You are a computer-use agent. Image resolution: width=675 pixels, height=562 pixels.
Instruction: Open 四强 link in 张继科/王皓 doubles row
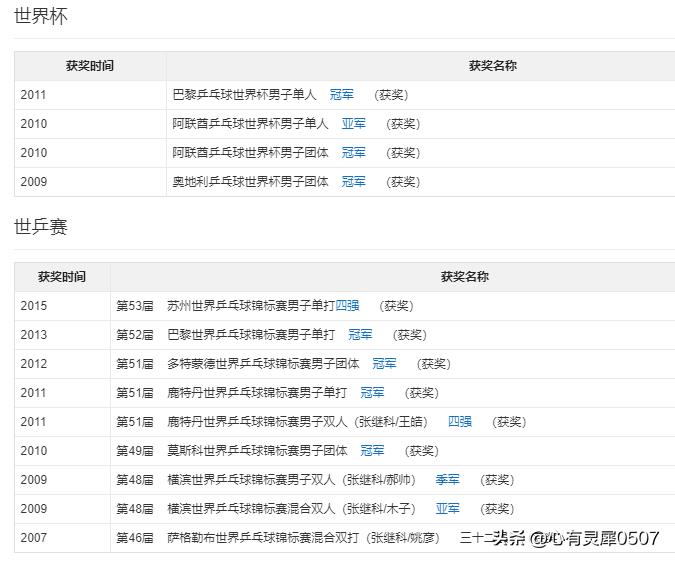click(460, 422)
